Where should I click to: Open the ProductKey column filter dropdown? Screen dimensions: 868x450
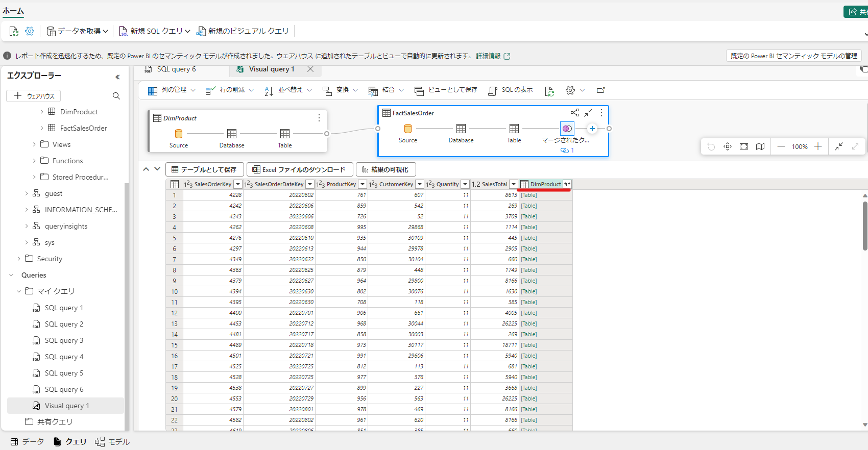point(363,184)
